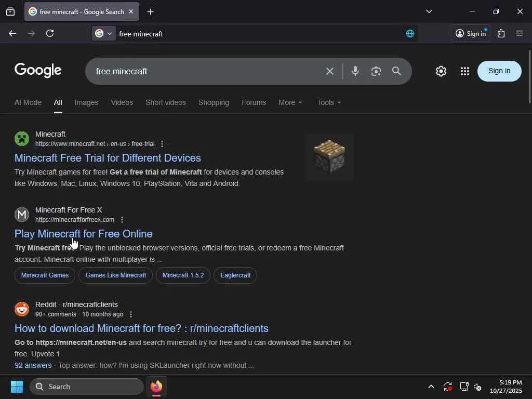Click the toolbar Sign in account button
The width and height of the screenshot is (532, 399).
click(x=471, y=33)
